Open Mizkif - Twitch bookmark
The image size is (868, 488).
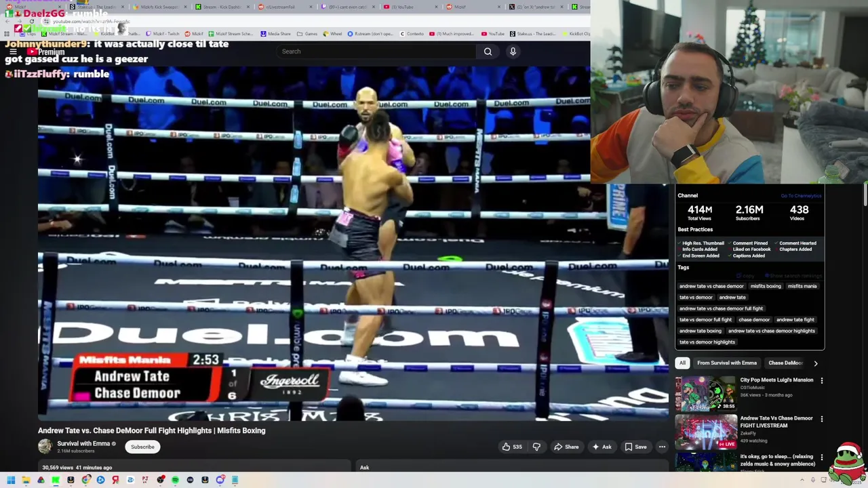pos(162,34)
